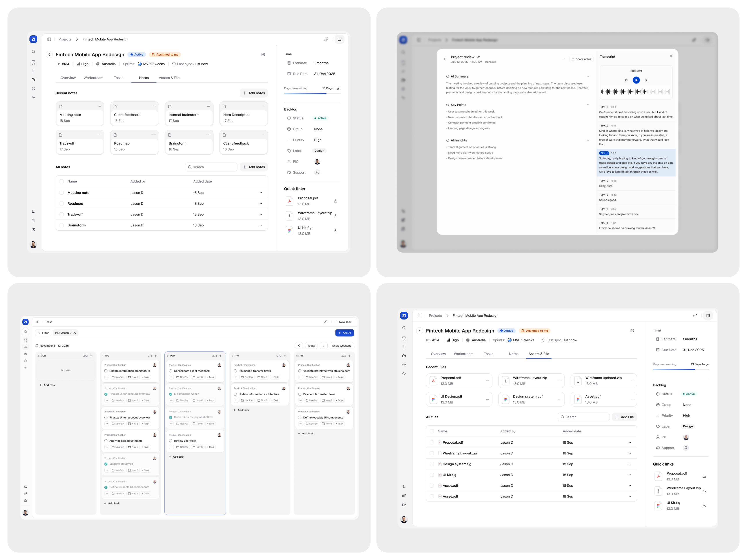
Task: Add a task with plus icon on TUE column header
Action: [x=155, y=356]
